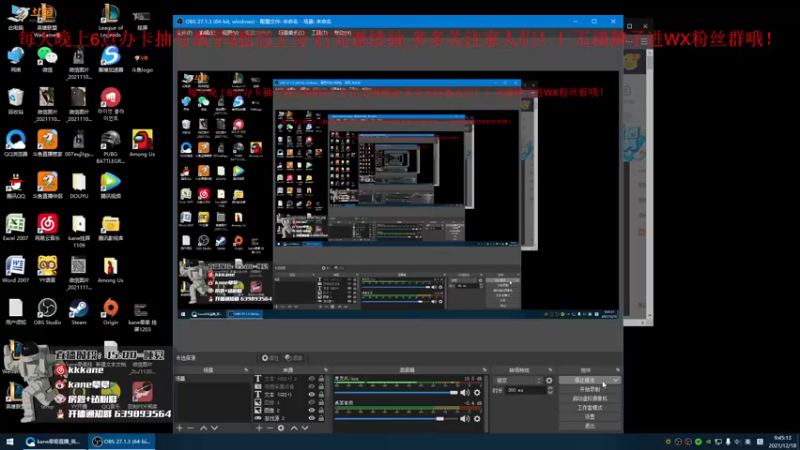Toggle visibility of the 图像 2 source

point(311,410)
